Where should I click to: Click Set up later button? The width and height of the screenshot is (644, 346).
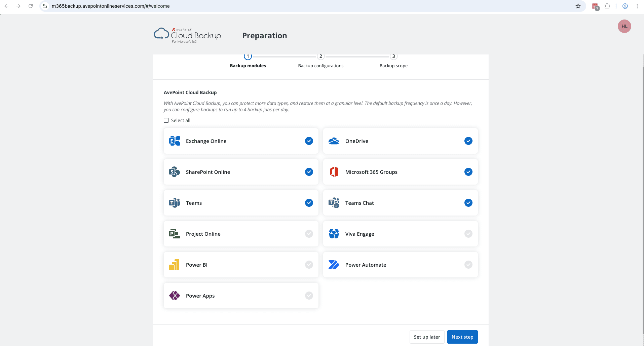coord(427,337)
